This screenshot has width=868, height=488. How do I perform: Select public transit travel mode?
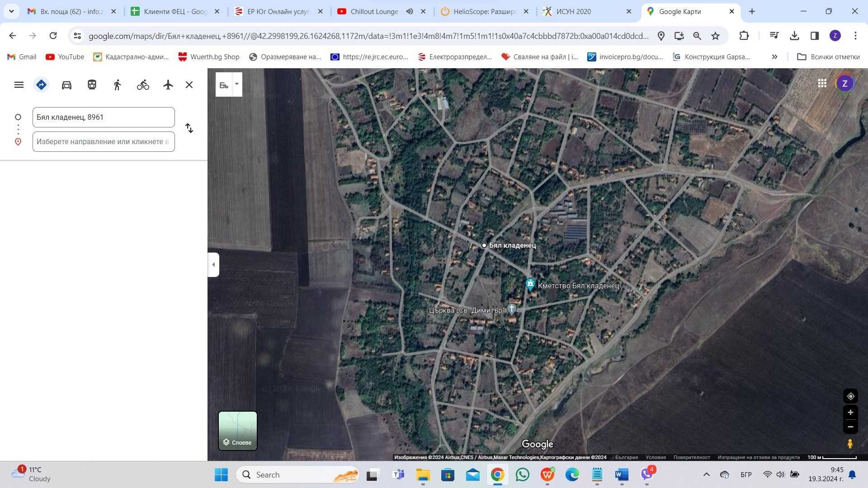pyautogui.click(x=92, y=85)
